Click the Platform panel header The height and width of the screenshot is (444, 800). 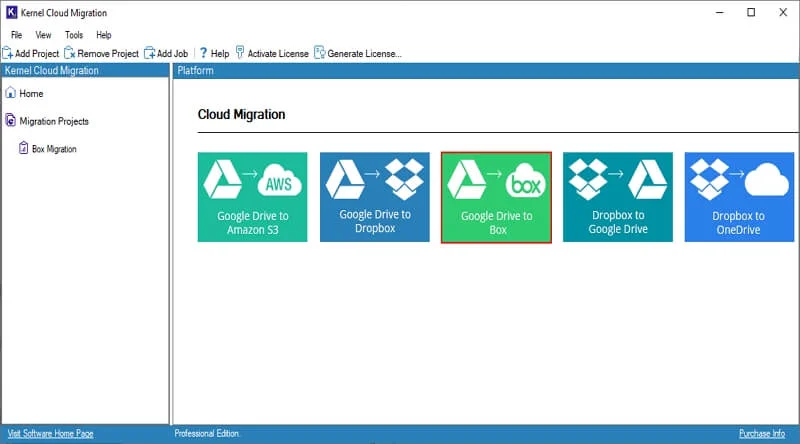(486, 70)
